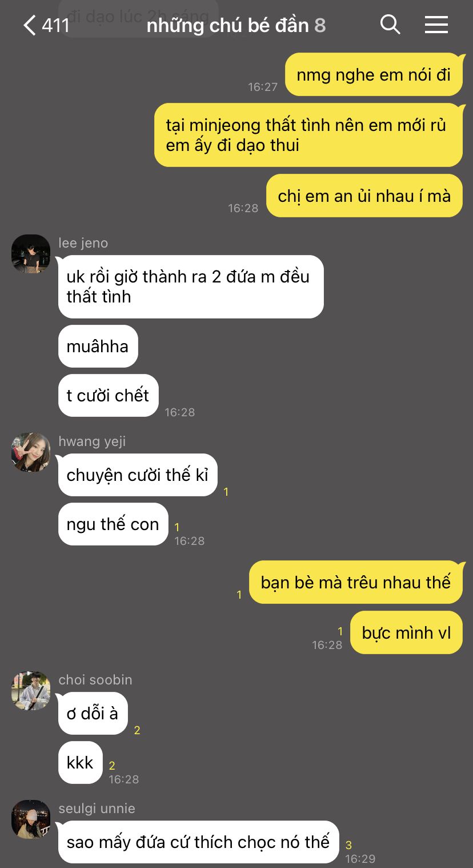Tap the yellow bubble "bạn bè mà trêu nhau thế"
The width and height of the screenshot is (473, 868).
pos(356,583)
